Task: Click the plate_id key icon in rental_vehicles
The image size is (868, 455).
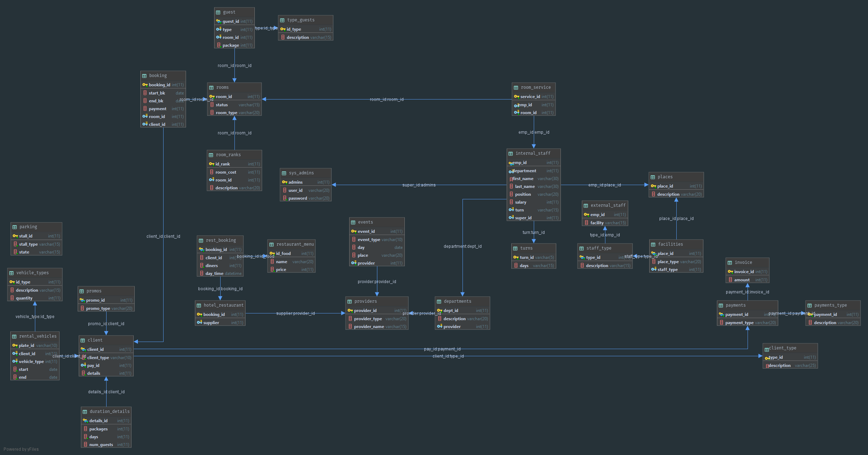Action: pos(15,346)
